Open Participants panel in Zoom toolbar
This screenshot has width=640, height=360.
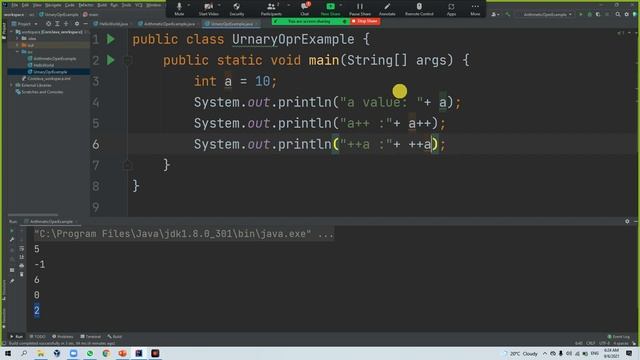click(x=271, y=9)
